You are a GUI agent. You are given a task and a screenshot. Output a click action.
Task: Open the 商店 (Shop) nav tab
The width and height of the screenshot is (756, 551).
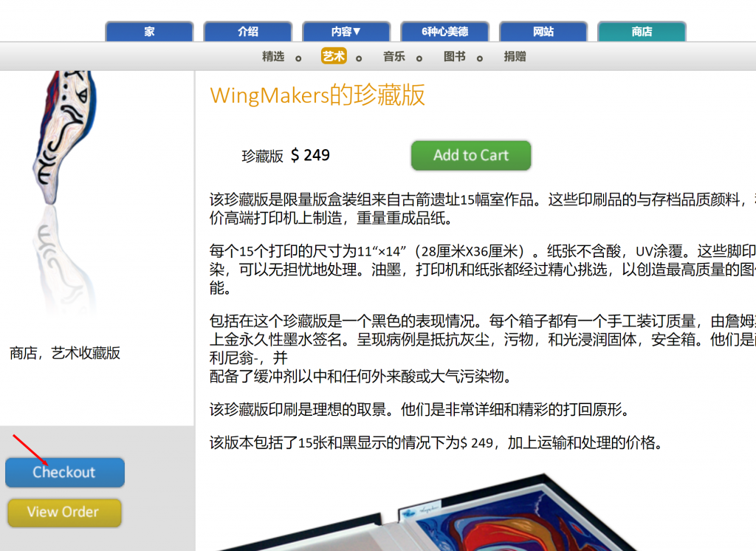point(642,32)
